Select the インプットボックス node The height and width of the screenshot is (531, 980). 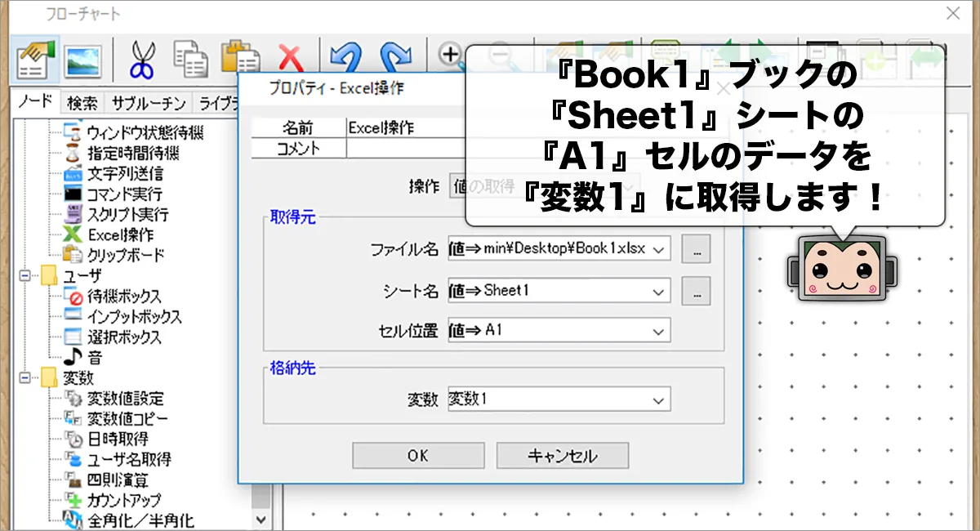coord(123,316)
